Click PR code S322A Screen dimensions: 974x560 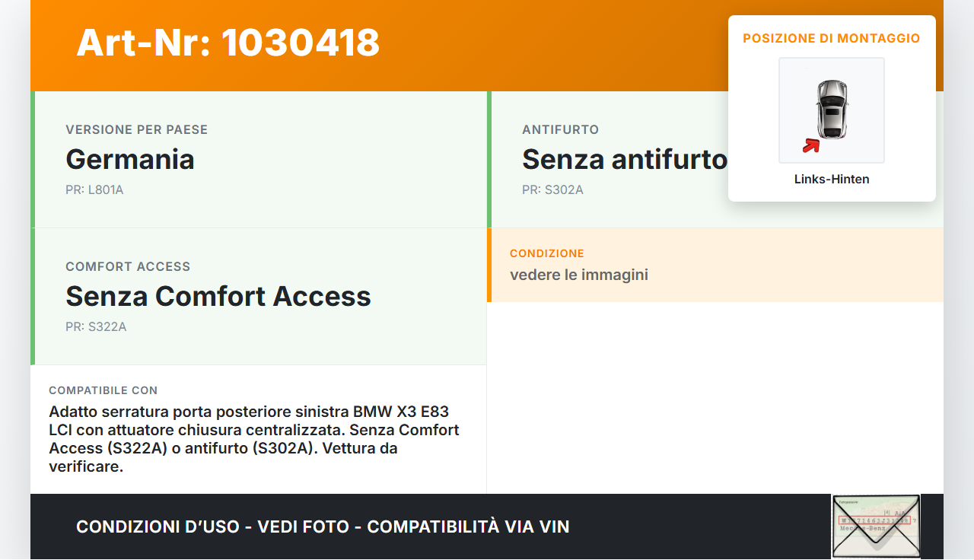[x=96, y=326]
